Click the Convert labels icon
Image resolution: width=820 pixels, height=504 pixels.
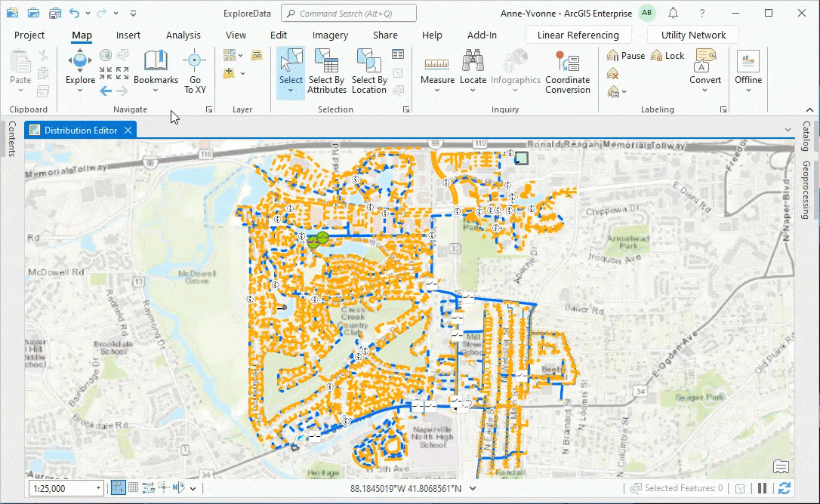[705, 66]
